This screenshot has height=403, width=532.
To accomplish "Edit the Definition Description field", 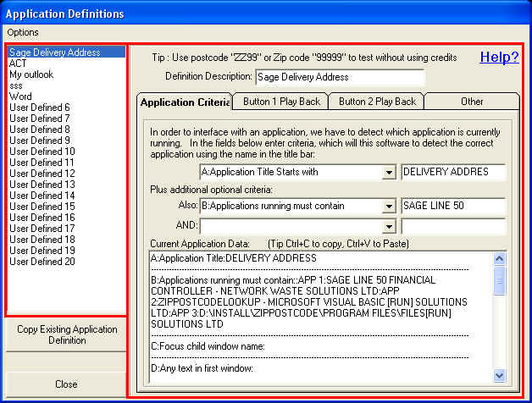I will (x=340, y=77).
